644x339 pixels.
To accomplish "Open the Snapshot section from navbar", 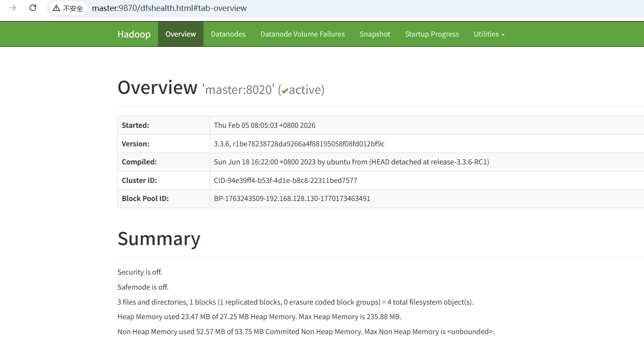I will [374, 34].
